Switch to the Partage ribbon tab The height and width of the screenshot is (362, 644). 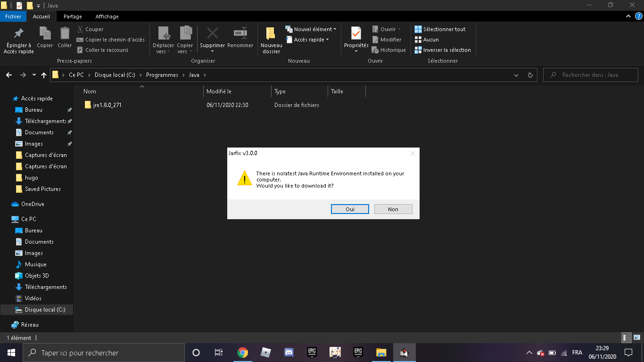[73, 16]
